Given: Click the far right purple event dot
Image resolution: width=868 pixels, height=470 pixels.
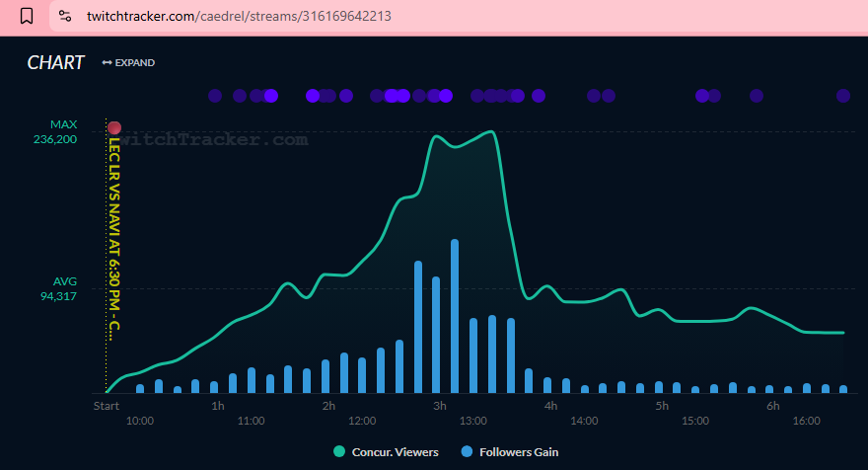Looking at the screenshot, I should pyautogui.click(x=843, y=96).
